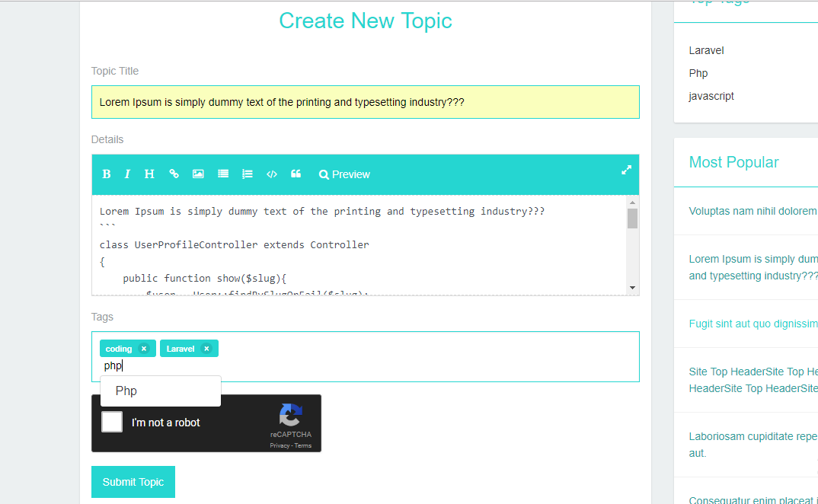Screen dimensions: 818x504
Task: Apply italic formatting in editor toolbar
Action: point(127,174)
